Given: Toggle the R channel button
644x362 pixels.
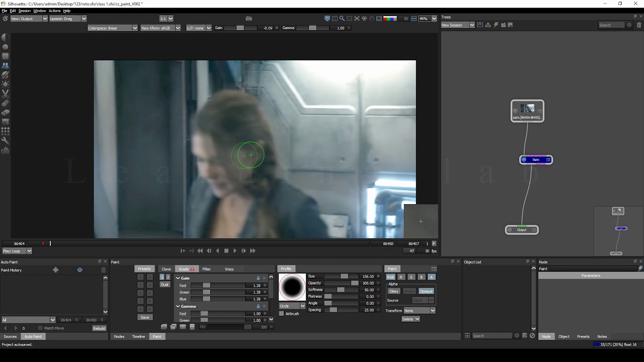Looking at the screenshot, I should (x=401, y=277).
